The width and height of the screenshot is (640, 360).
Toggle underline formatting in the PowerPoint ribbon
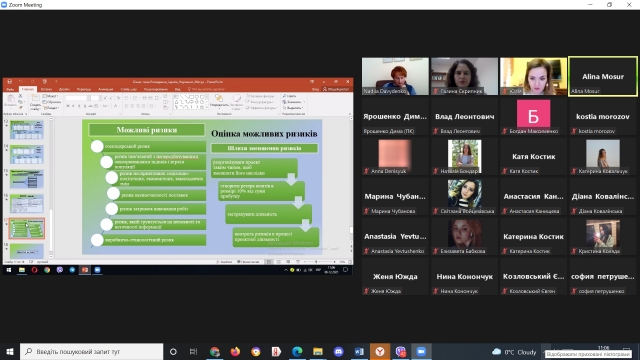point(79,106)
